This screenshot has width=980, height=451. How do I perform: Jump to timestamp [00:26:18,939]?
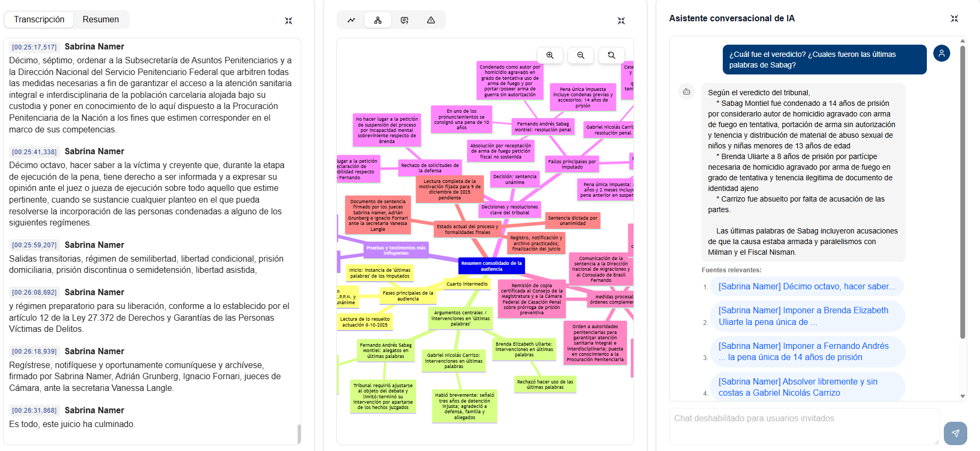pos(35,352)
